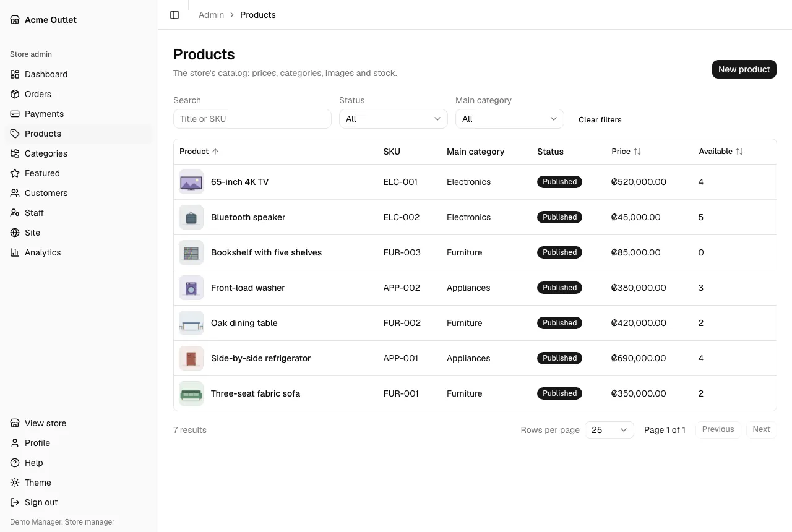
Task: Click the Analytics bar chart icon
Action: point(15,252)
